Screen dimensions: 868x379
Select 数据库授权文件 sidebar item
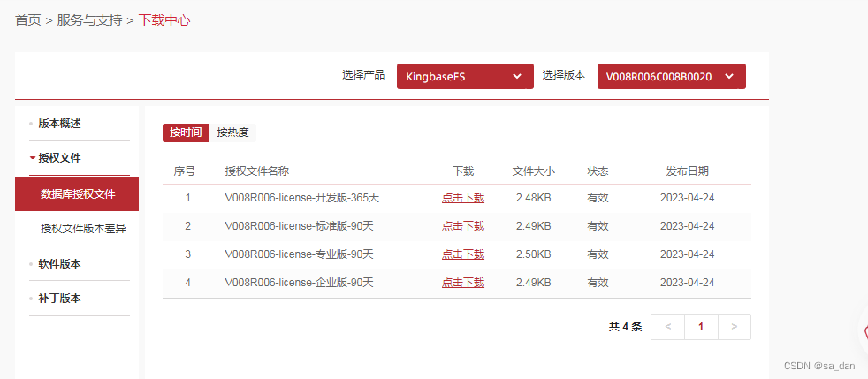(x=77, y=194)
